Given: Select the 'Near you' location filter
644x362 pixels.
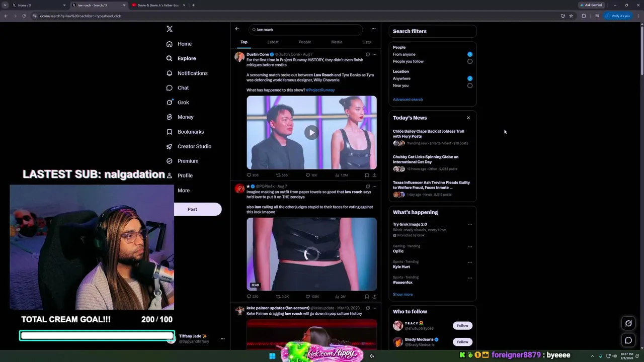Looking at the screenshot, I should [x=470, y=85].
